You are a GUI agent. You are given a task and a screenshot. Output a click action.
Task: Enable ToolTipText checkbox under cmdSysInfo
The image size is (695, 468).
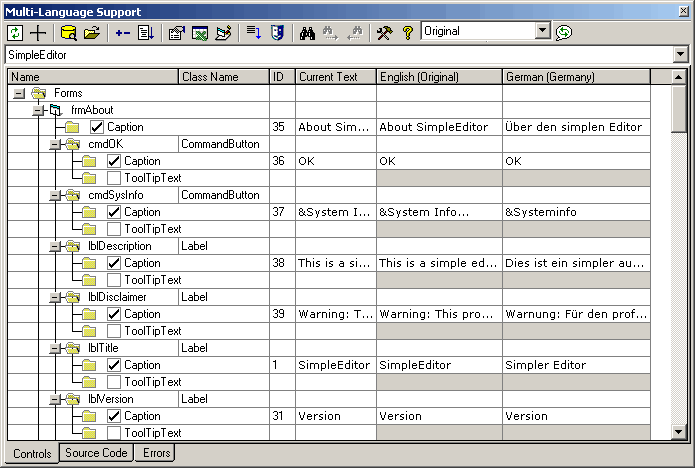point(114,229)
